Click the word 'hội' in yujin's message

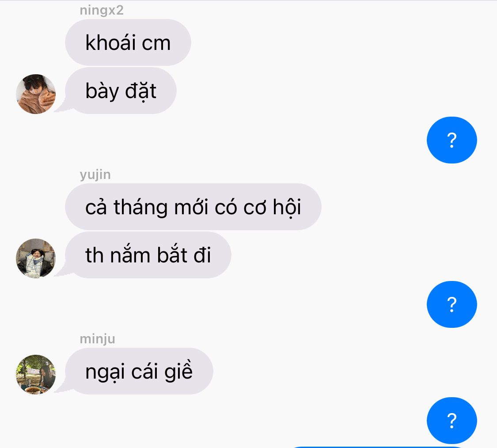point(287,207)
